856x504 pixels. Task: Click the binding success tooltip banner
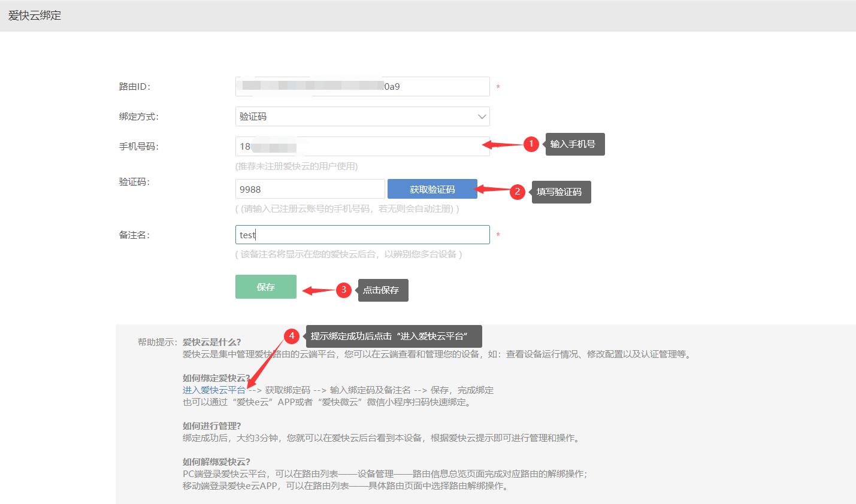(x=394, y=336)
